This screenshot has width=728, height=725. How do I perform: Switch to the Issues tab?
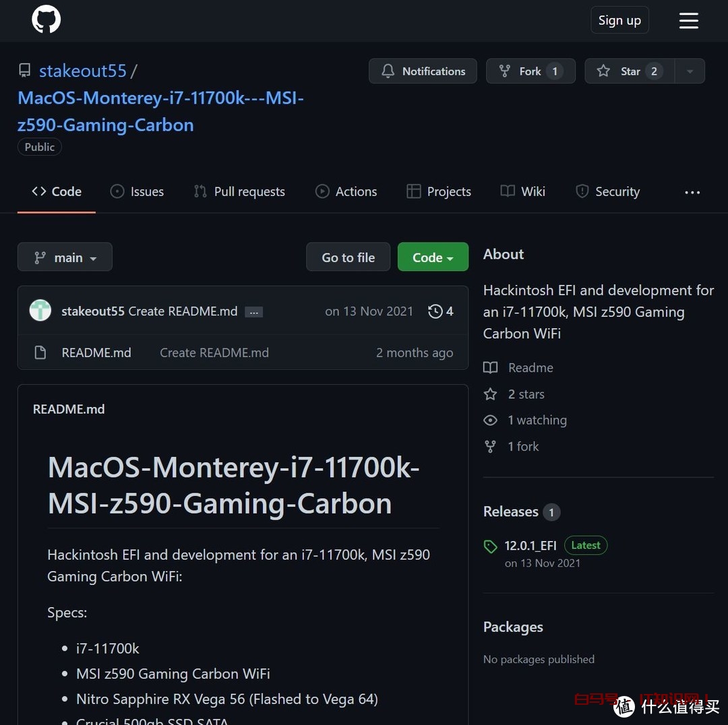(138, 192)
